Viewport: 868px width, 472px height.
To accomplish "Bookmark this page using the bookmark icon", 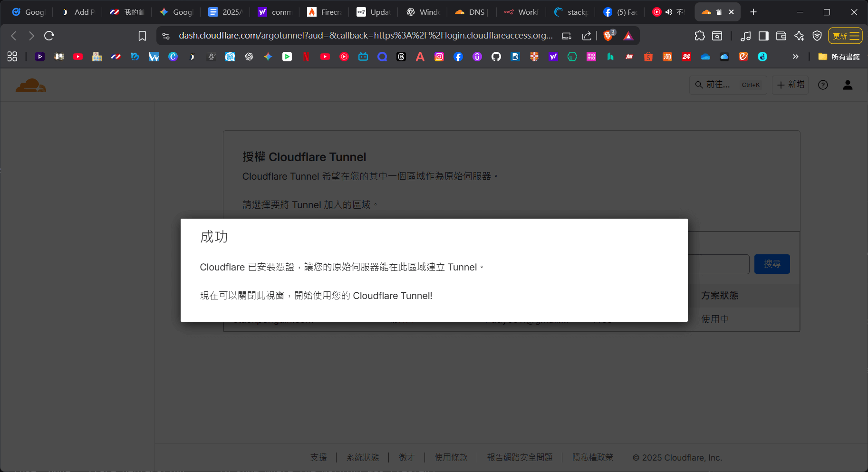I will click(142, 36).
